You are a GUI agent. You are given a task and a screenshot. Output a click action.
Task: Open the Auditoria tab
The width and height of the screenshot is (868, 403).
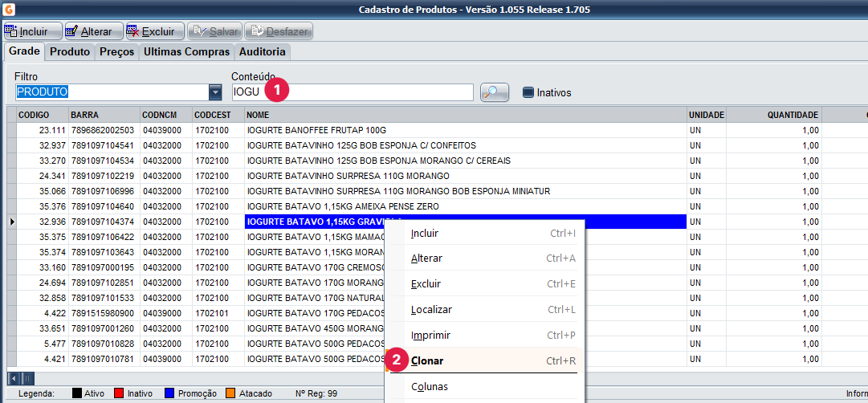[x=263, y=51]
